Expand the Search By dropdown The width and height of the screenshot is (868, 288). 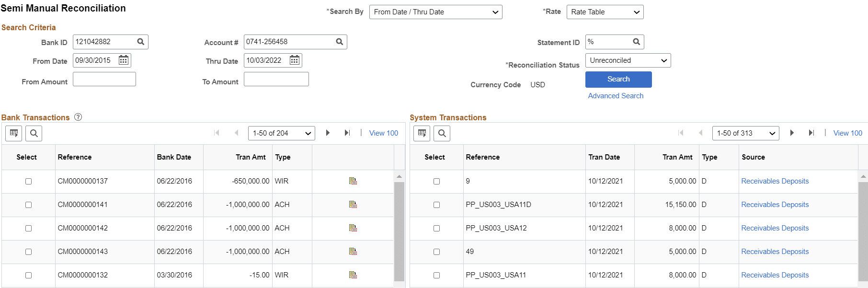click(435, 12)
